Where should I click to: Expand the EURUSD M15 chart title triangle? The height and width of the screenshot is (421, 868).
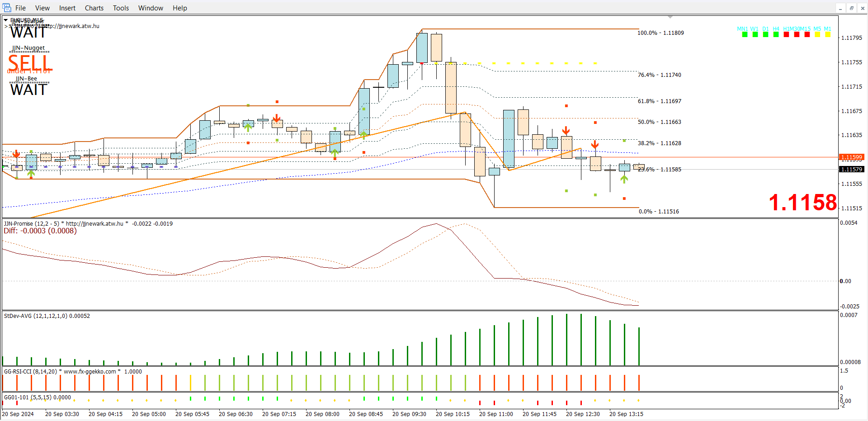coord(5,20)
